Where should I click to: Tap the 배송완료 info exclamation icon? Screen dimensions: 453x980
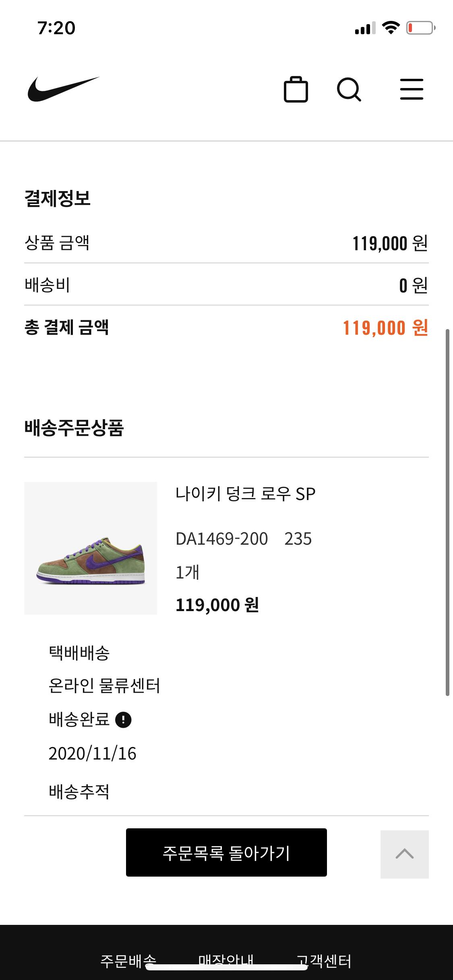pyautogui.click(x=123, y=720)
